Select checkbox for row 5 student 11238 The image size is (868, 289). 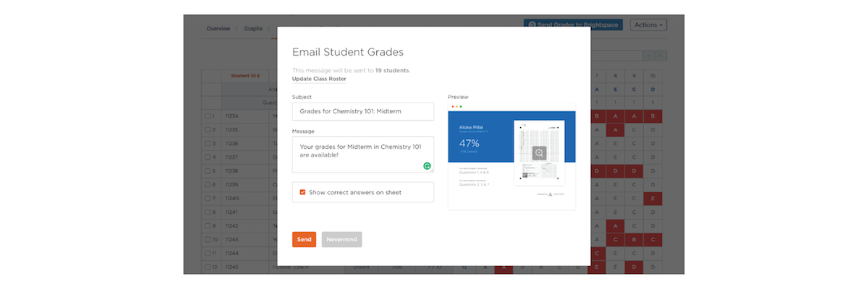coord(208,171)
